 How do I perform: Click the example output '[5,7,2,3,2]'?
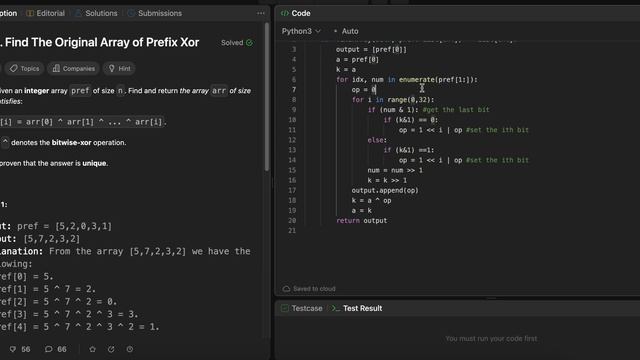(x=52, y=238)
